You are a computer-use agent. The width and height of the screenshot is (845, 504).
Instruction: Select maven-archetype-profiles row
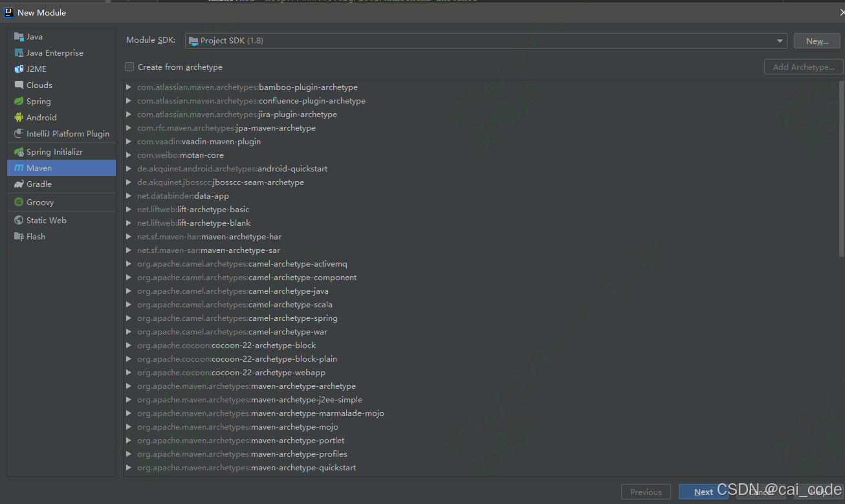tap(481, 454)
